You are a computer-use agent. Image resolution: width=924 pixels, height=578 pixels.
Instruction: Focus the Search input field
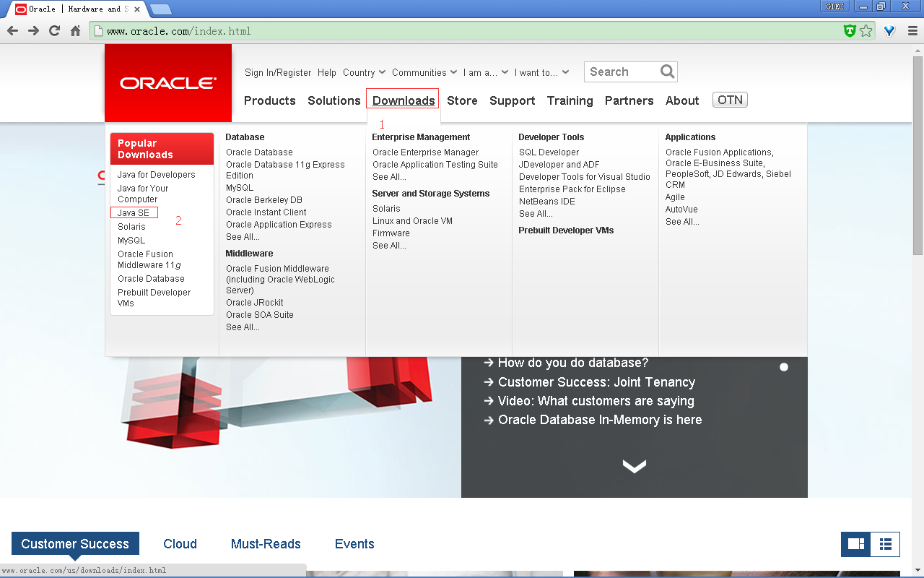pyautogui.click(x=622, y=72)
